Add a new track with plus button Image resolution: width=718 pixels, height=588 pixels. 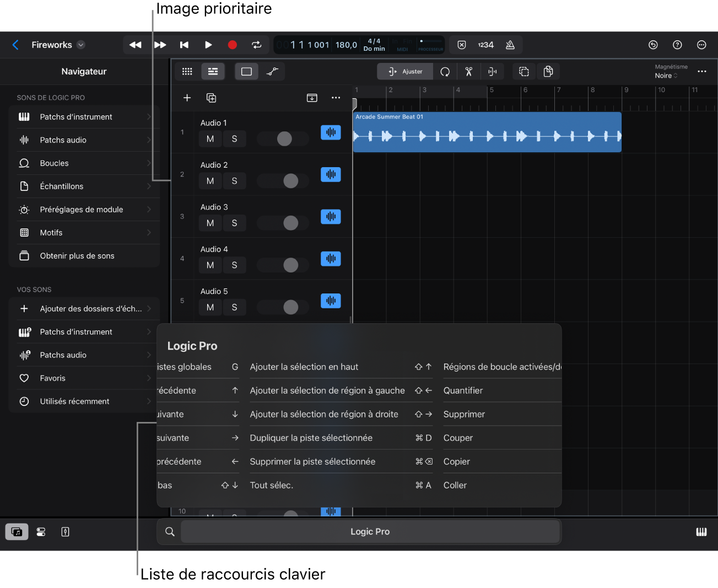187,98
